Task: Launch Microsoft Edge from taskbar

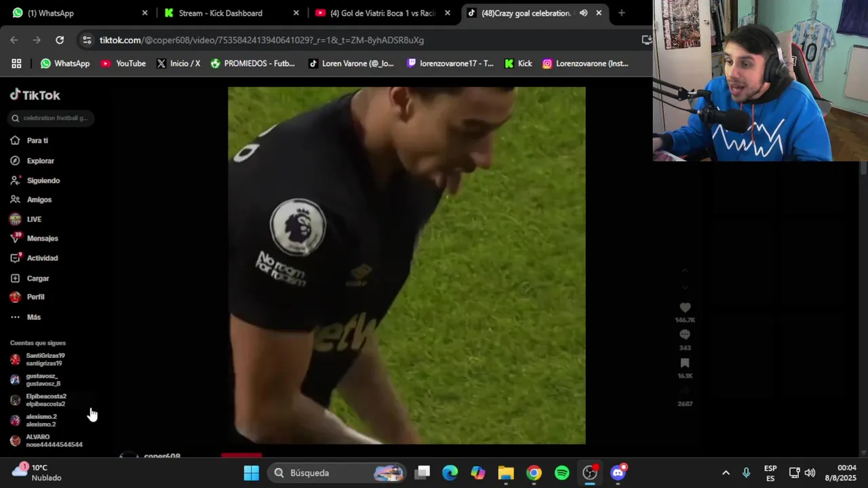Action: [x=450, y=472]
